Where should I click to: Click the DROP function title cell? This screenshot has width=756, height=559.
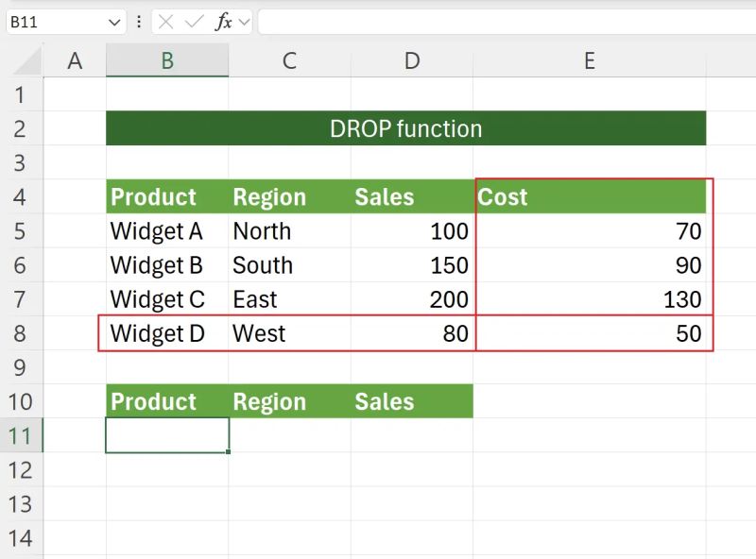tap(408, 128)
